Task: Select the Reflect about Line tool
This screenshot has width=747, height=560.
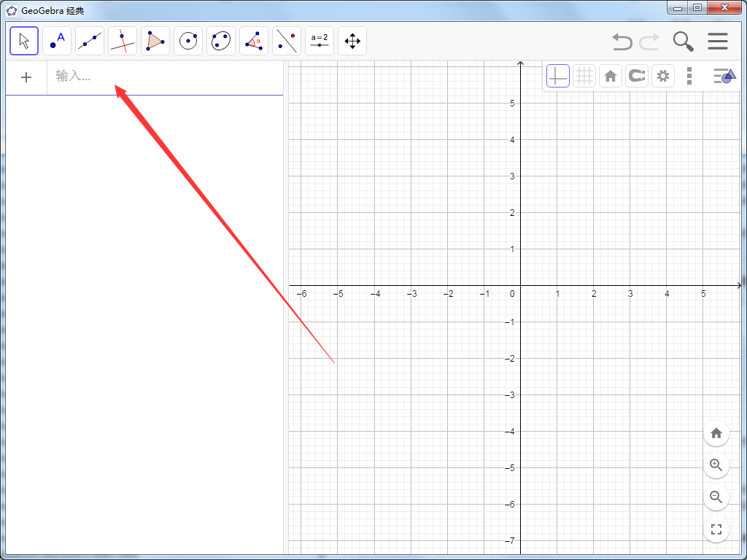Action: click(286, 41)
